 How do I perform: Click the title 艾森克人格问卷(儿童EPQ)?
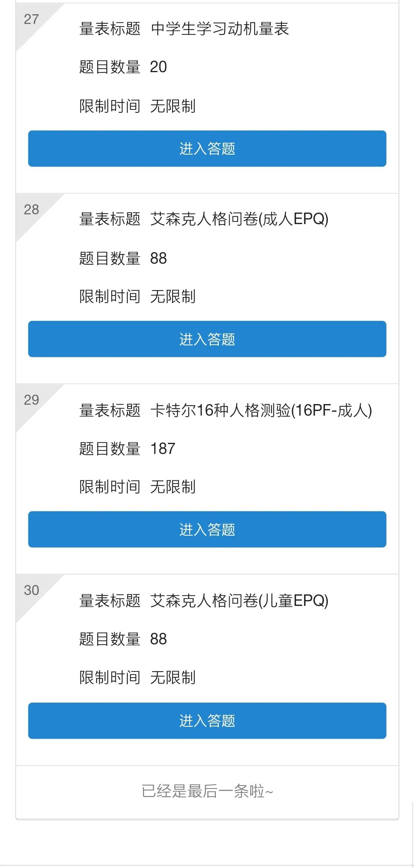239,601
